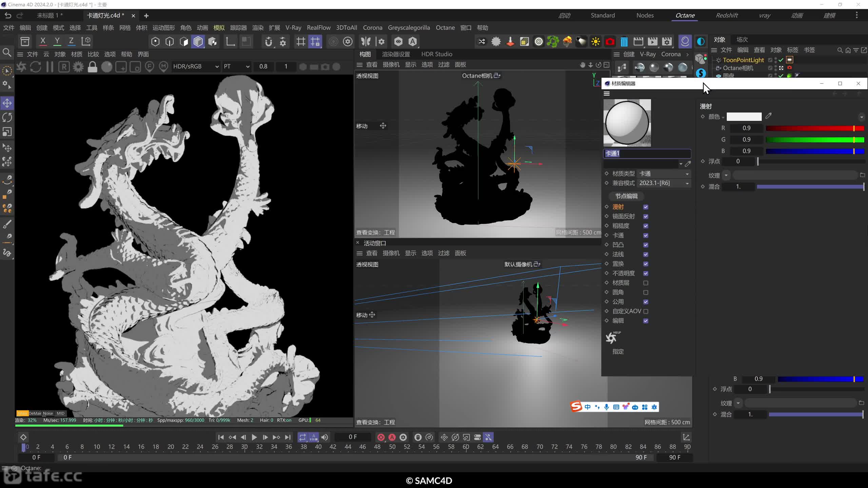Image resolution: width=868 pixels, height=488 pixels.
Task: Click the Octane render lock icon
Action: pyautogui.click(x=92, y=67)
